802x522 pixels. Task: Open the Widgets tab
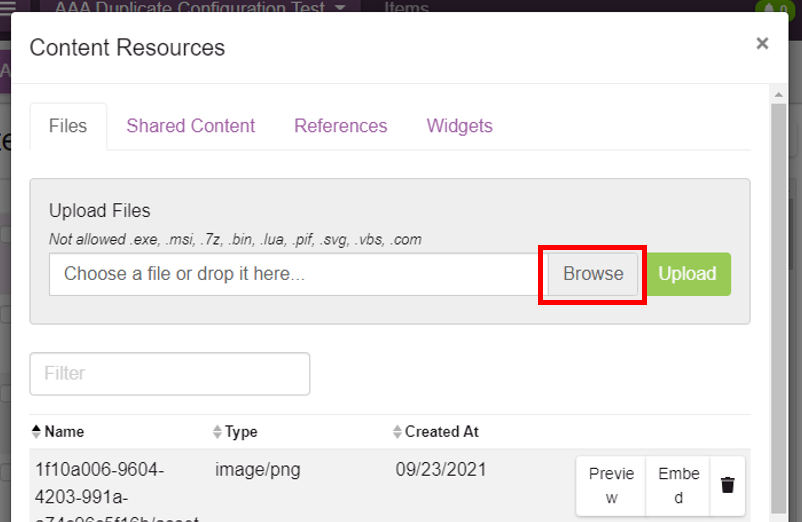[x=459, y=126]
